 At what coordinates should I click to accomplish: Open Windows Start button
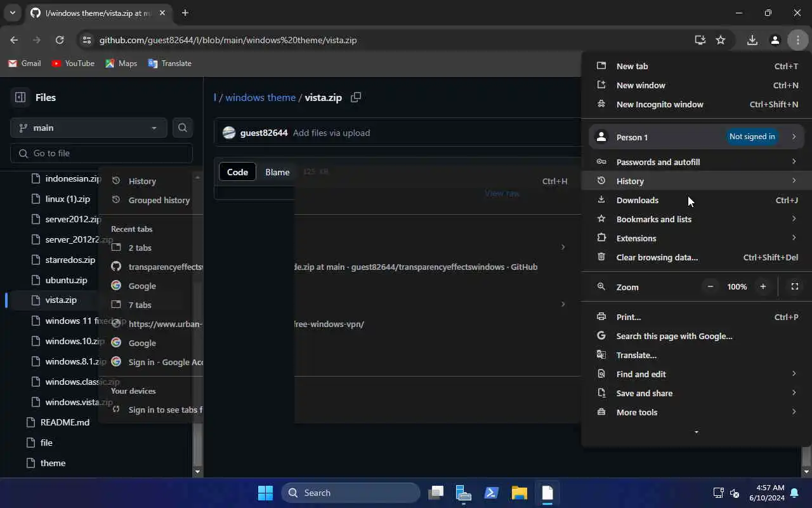click(265, 493)
